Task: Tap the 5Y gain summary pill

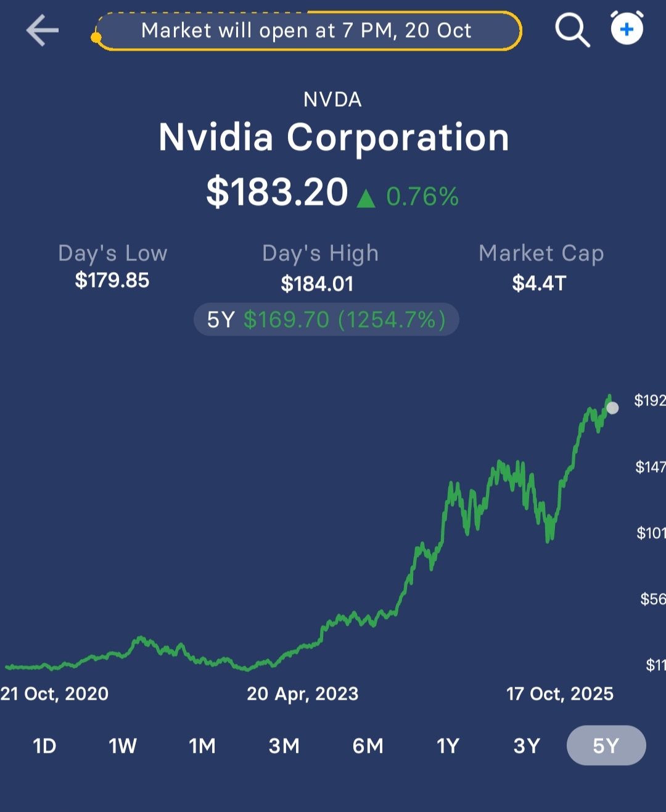Action: tap(326, 320)
